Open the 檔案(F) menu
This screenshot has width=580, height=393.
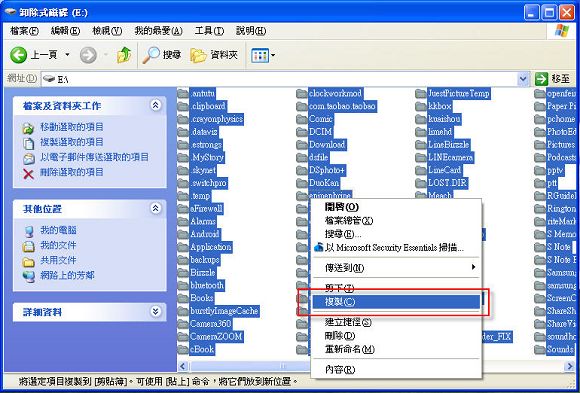pos(24,31)
